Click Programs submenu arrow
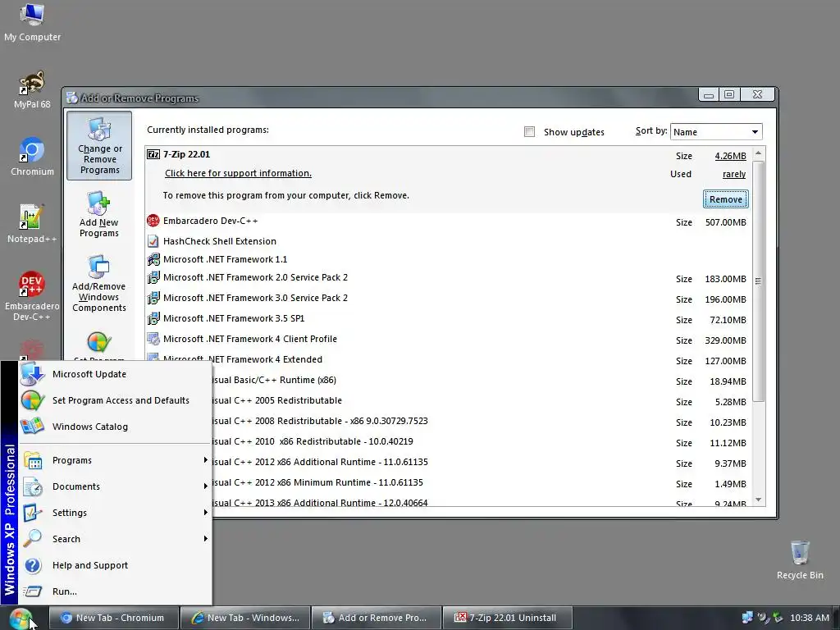Screen dimensions: 840x630 point(205,459)
